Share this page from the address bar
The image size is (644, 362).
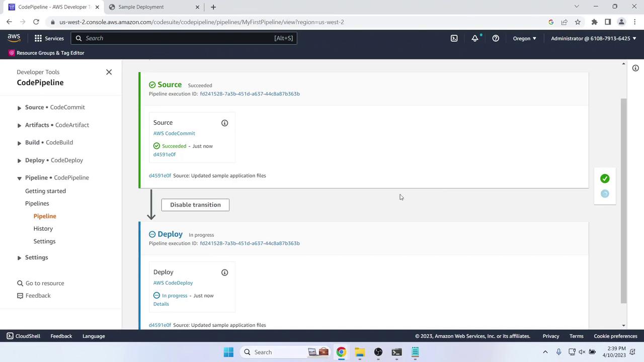564,22
